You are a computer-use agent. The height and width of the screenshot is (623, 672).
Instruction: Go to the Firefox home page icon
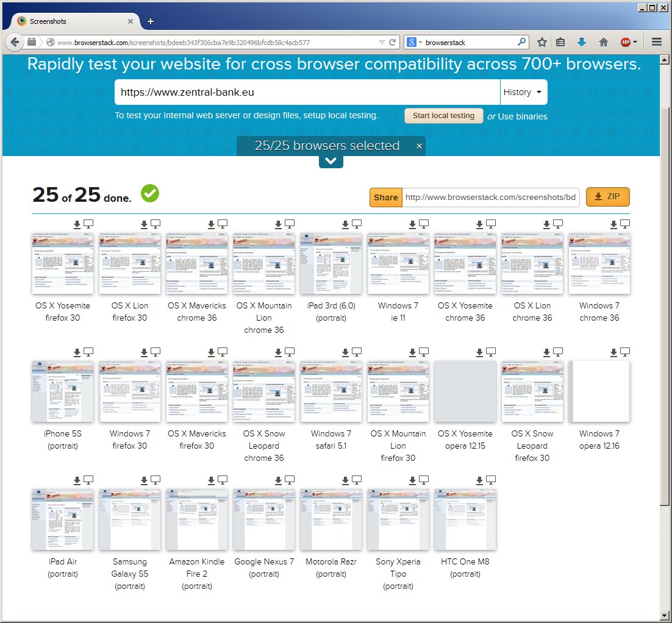coord(604,42)
